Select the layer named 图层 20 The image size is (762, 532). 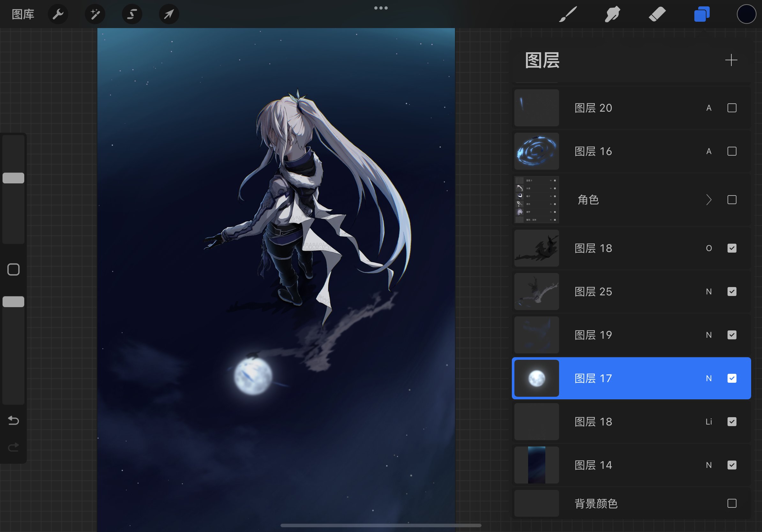(593, 108)
